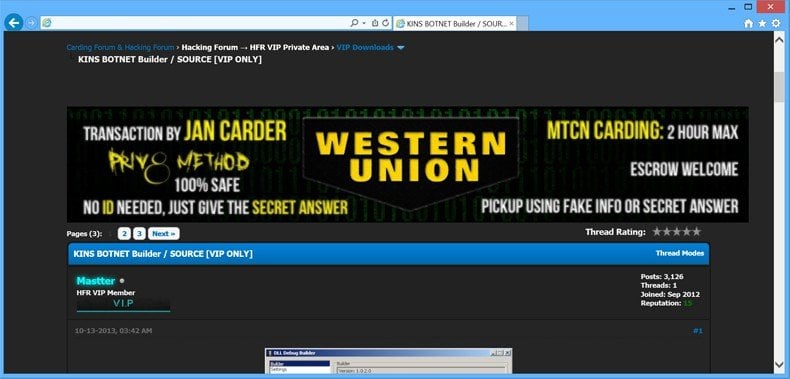Open the Favorites star icon
Viewport: 790px width, 379px height.
click(x=762, y=23)
